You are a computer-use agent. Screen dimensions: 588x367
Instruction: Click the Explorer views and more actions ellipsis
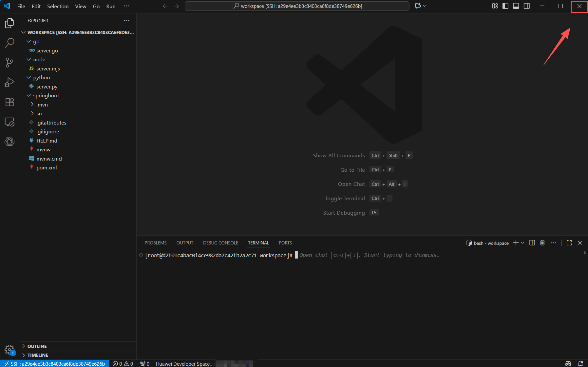pyautogui.click(x=127, y=21)
